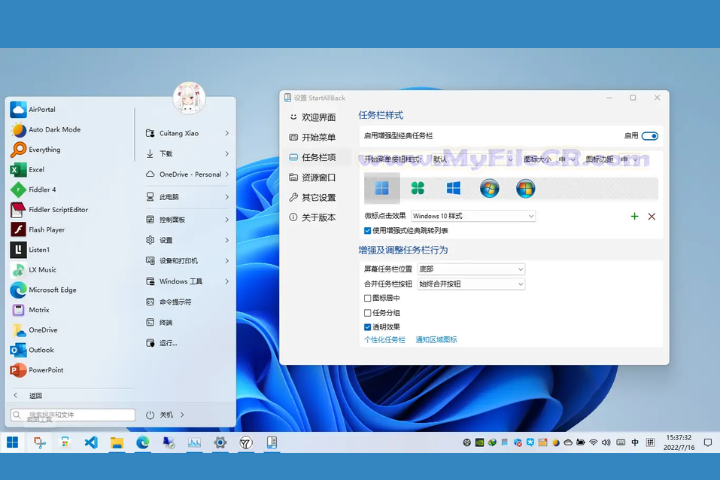Image resolution: width=720 pixels, height=480 pixels.
Task: Open 下载 folder entry in start menu
Action: tap(187, 154)
